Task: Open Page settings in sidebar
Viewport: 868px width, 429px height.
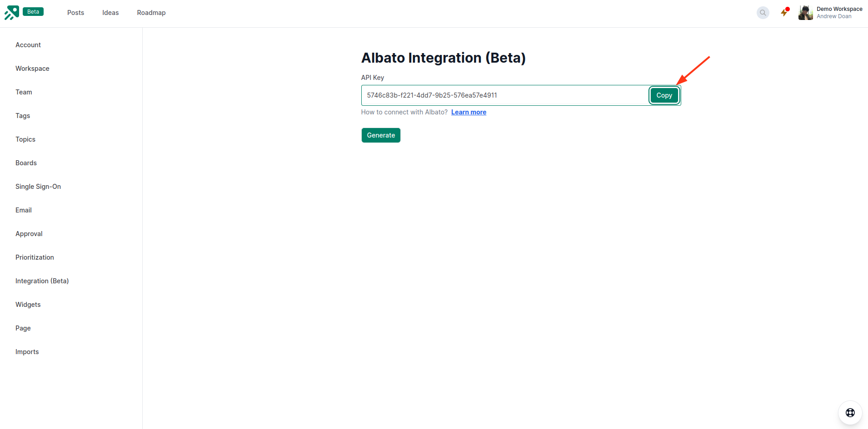Action: tap(23, 328)
